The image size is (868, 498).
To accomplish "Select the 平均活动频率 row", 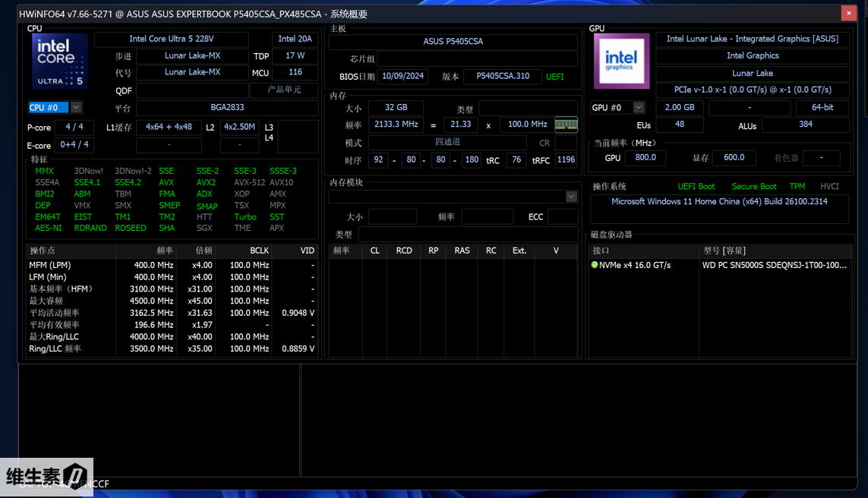I will point(55,313).
